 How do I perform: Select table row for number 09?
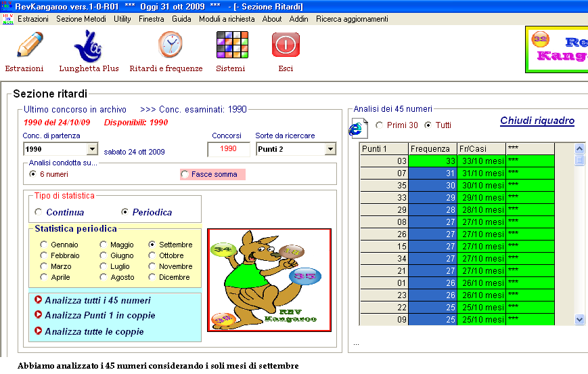(x=457, y=320)
